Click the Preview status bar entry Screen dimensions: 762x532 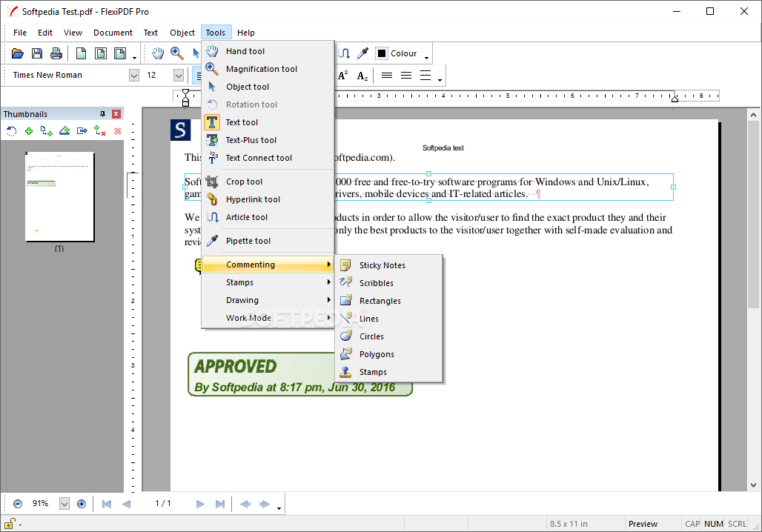coord(643,524)
